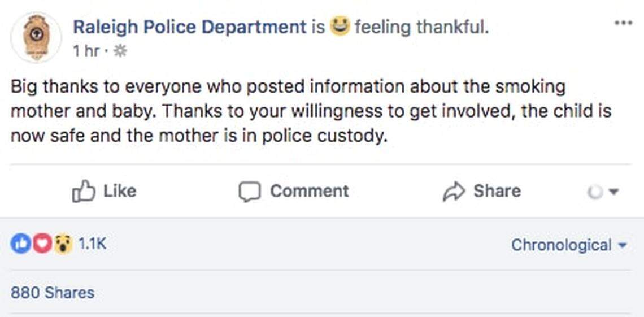Open the 1.1K reactions count

(x=92, y=244)
